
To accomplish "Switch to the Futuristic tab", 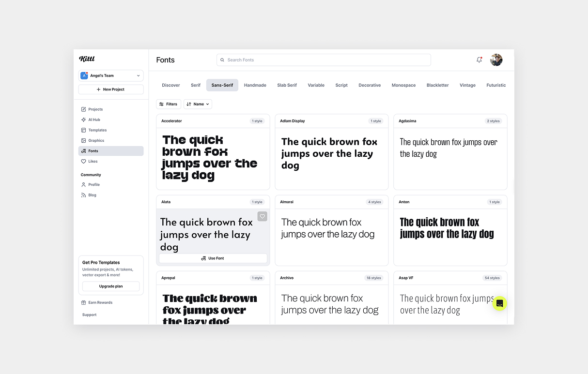I will point(496,85).
